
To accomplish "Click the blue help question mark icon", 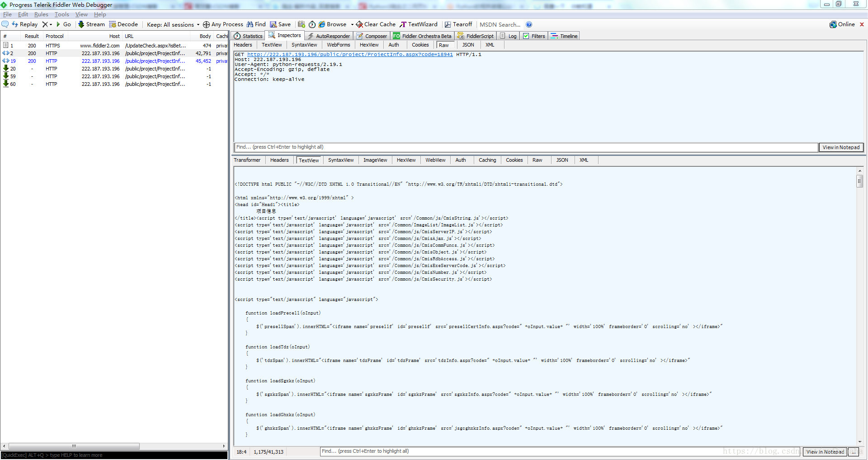I will (529, 24).
